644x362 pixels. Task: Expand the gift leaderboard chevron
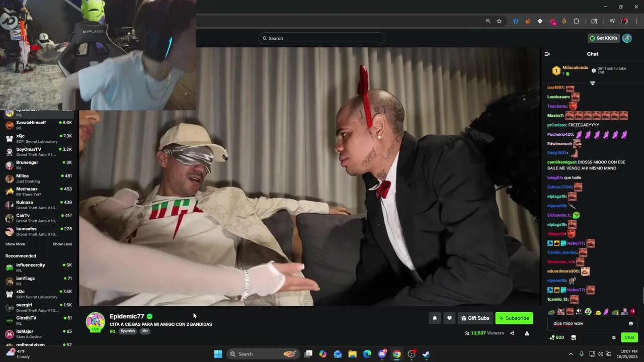tap(592, 83)
